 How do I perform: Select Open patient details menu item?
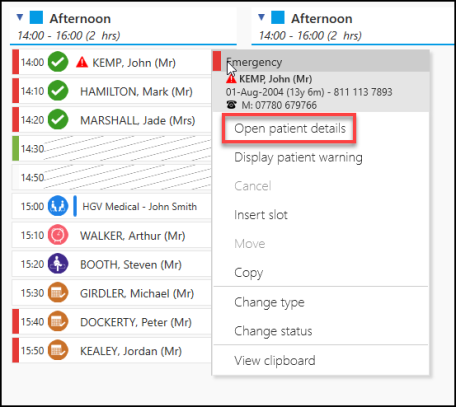(290, 129)
